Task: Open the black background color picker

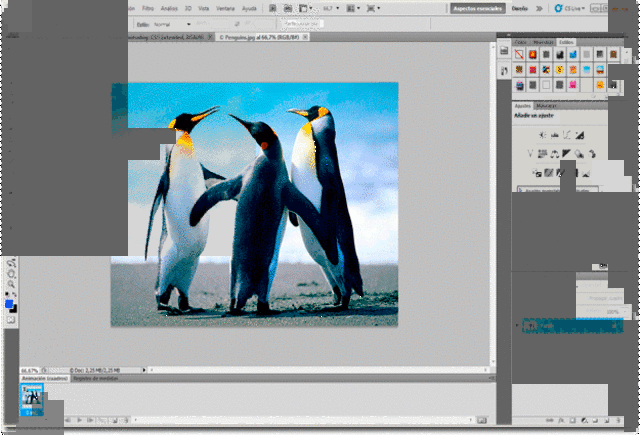Action: [x=14, y=309]
